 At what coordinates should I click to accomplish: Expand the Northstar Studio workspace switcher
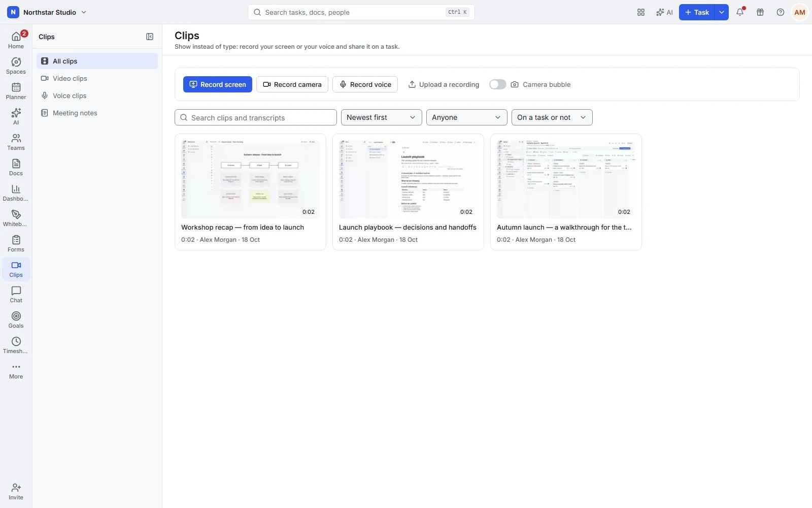point(47,12)
